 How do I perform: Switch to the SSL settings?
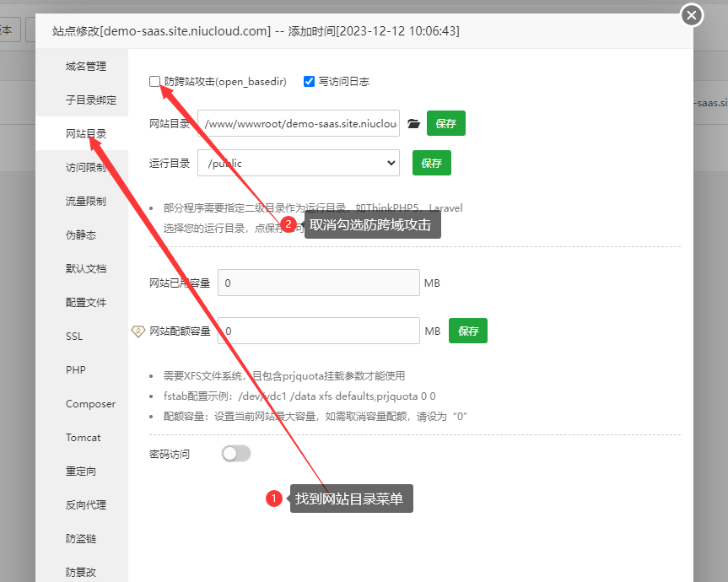[74, 336]
